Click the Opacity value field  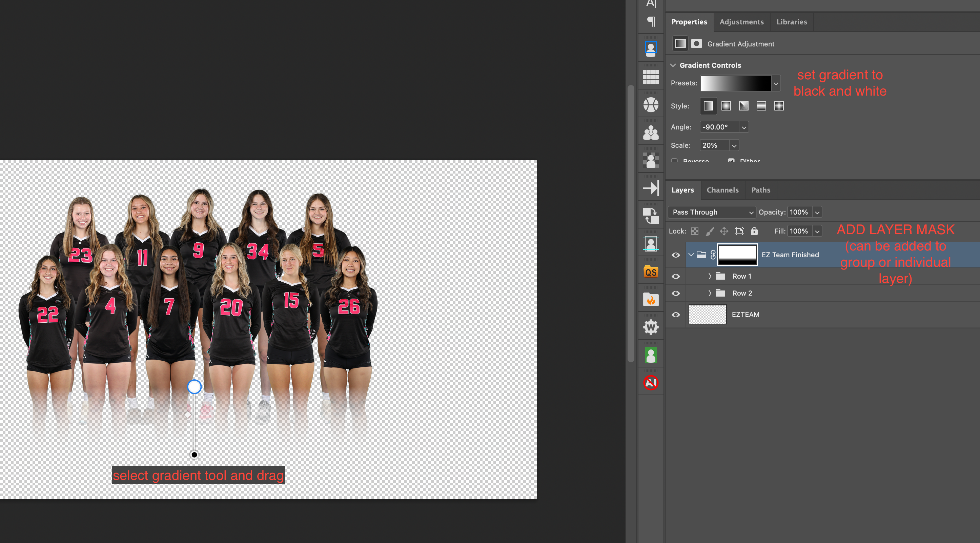[x=800, y=212]
